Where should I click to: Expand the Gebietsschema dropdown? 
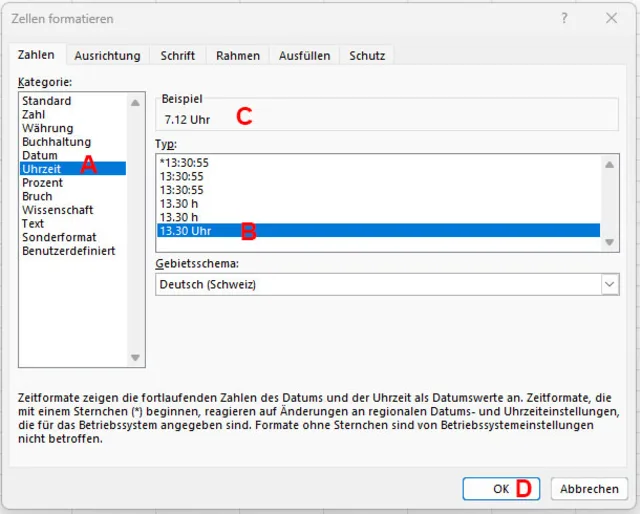pyautogui.click(x=609, y=285)
